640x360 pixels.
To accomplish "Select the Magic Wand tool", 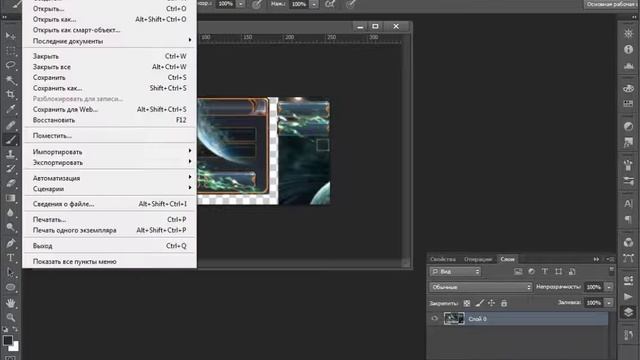I will [x=11, y=80].
